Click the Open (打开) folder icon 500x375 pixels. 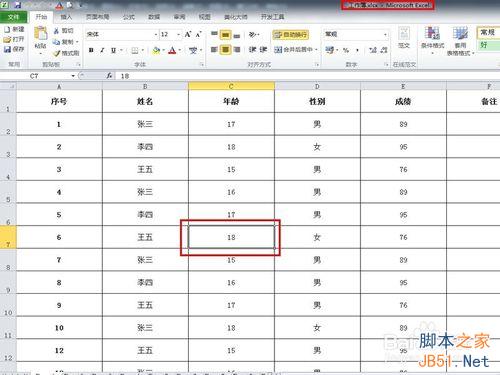coord(7,39)
